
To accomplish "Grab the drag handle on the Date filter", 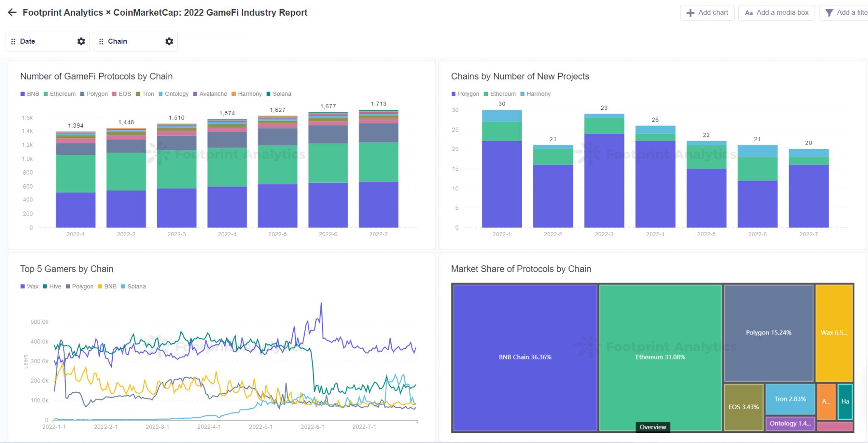I will (13, 42).
